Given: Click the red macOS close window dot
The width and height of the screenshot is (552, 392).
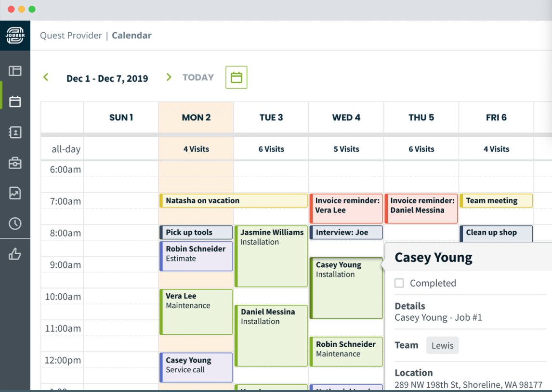Looking at the screenshot, I should [x=11, y=9].
